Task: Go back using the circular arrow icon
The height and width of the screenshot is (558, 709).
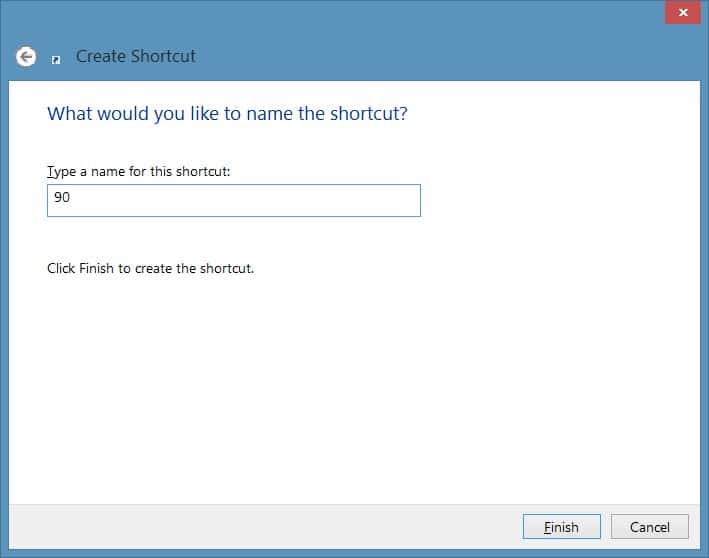Action: click(x=26, y=57)
